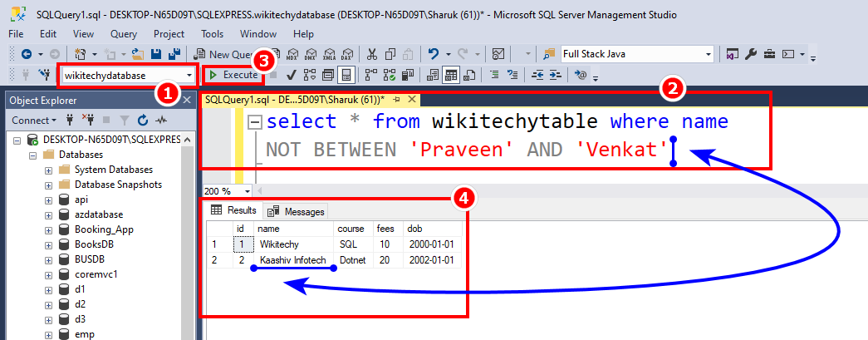The image size is (868, 340).
Task: Click the Disconnect plug icon in Object Explorer
Action: pos(91,121)
